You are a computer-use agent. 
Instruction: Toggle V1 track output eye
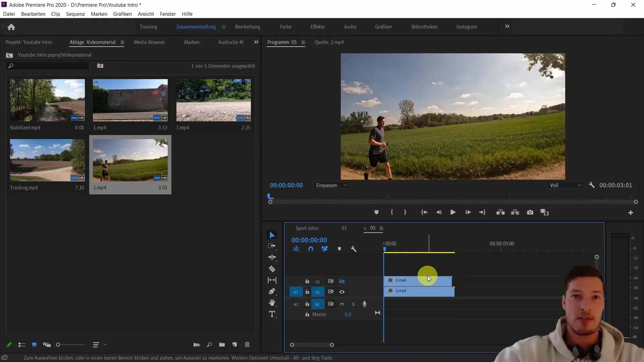click(342, 292)
